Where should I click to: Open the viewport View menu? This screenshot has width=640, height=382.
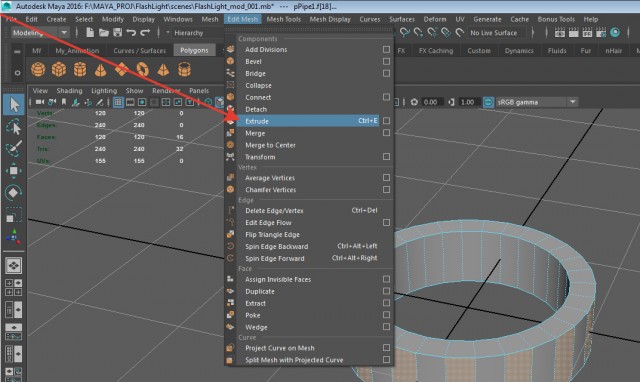tap(40, 91)
